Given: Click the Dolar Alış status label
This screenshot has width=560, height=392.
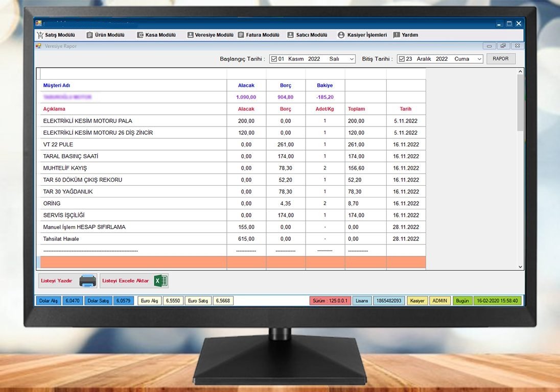Looking at the screenshot, I should [x=49, y=301].
